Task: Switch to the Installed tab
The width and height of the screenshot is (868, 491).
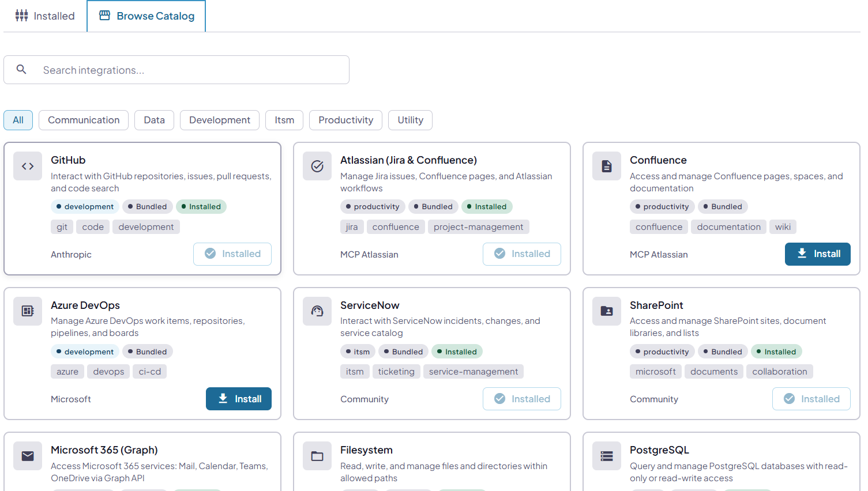Action: pos(44,16)
